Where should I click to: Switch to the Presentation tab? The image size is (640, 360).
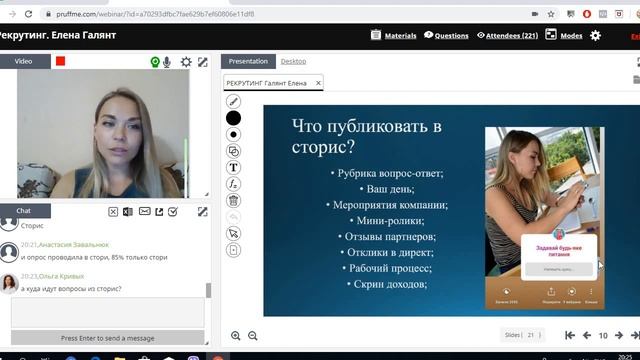pos(248,61)
